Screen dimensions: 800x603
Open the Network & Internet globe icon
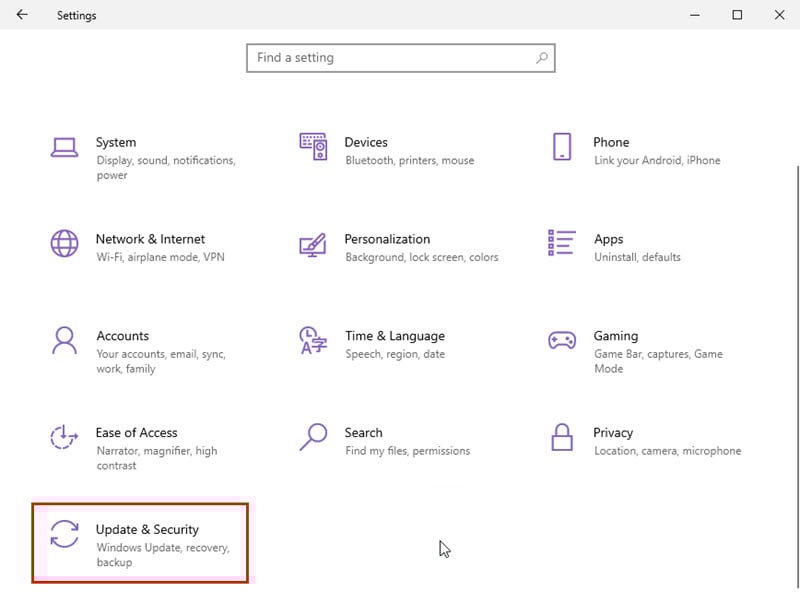pos(64,243)
